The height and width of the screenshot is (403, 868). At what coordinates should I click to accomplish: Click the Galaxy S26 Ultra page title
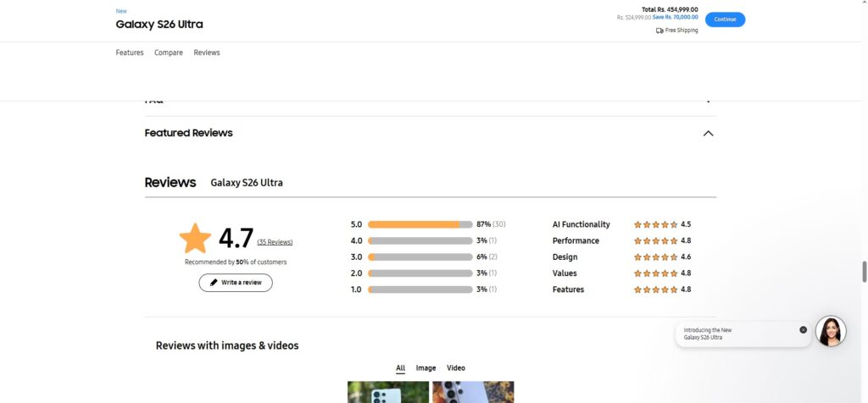click(x=159, y=25)
